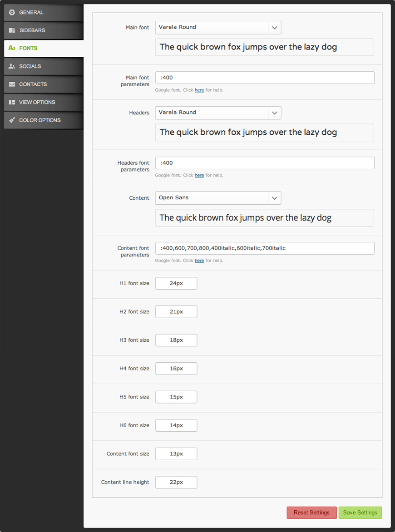395x532 pixels.
Task: Click the envelope icon for Contacts
Action: 12,84
